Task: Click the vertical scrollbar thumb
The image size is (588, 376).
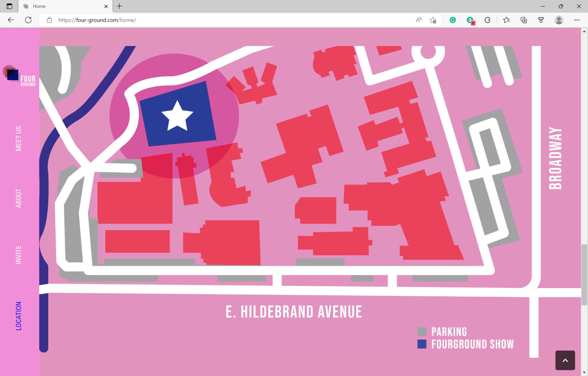Action: pyautogui.click(x=584, y=275)
